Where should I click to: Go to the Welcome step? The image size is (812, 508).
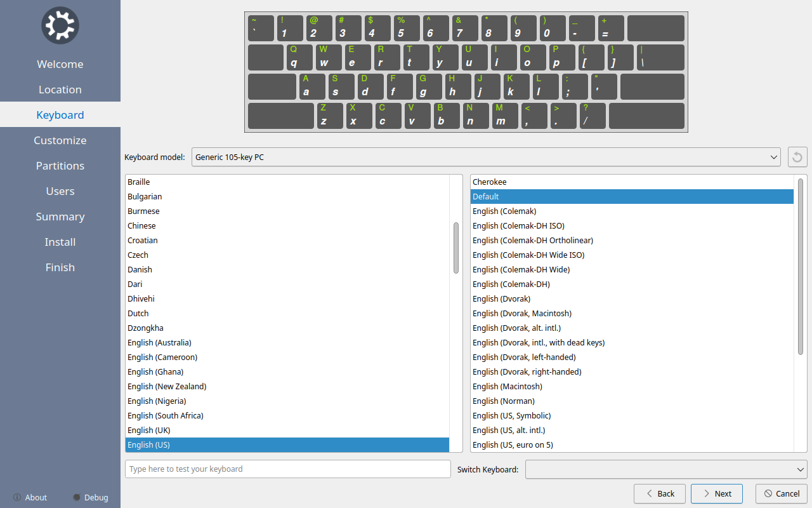60,64
